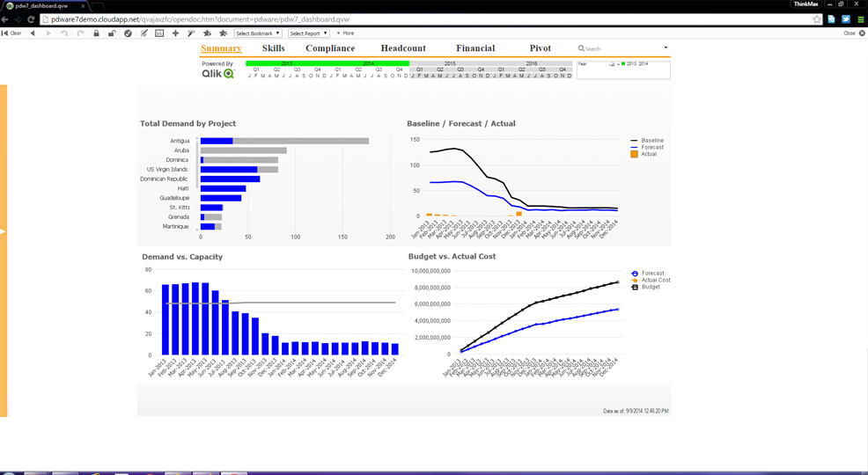The height and width of the screenshot is (475, 868).
Task: Open the Select Bookmark dropdown
Action: pos(258,33)
